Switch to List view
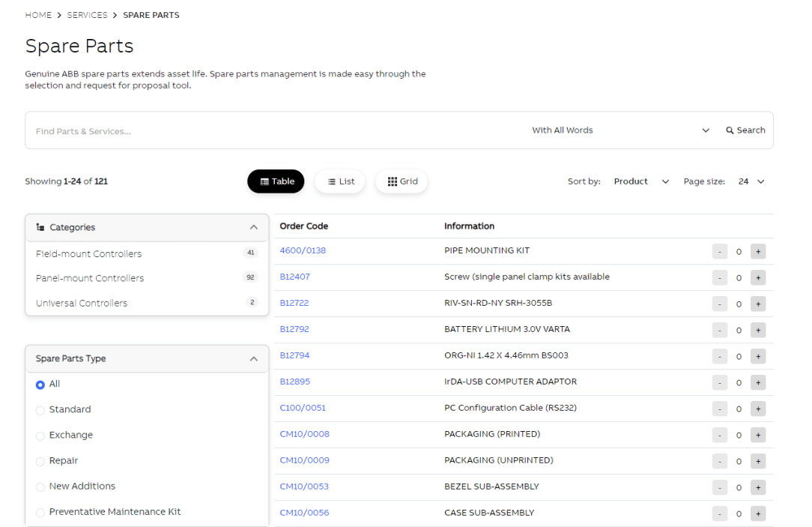This screenshot has height=527, width=812. pyautogui.click(x=340, y=181)
